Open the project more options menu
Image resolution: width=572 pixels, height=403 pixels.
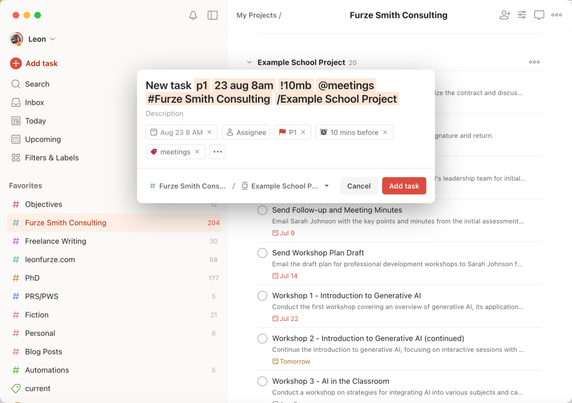tap(556, 15)
